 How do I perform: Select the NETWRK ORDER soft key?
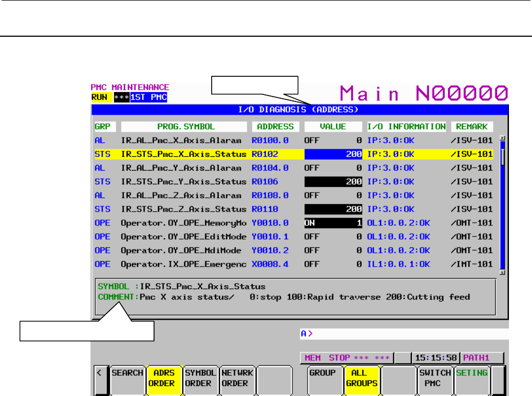click(x=237, y=380)
